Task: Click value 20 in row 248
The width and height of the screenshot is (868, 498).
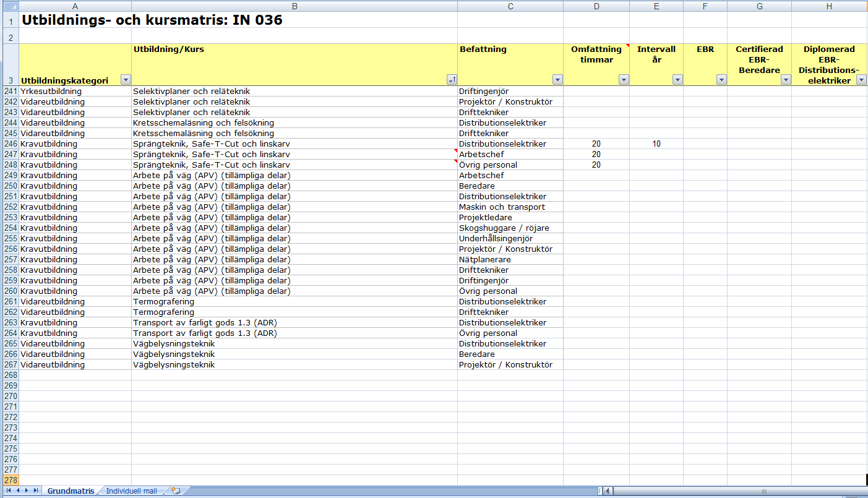Action: pos(596,165)
